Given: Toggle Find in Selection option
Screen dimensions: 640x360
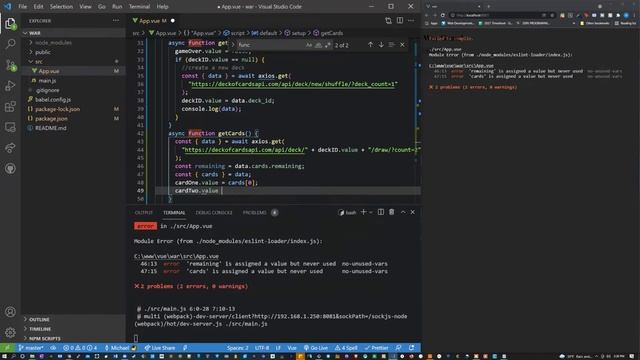Looking at the screenshot, I should [391, 45].
